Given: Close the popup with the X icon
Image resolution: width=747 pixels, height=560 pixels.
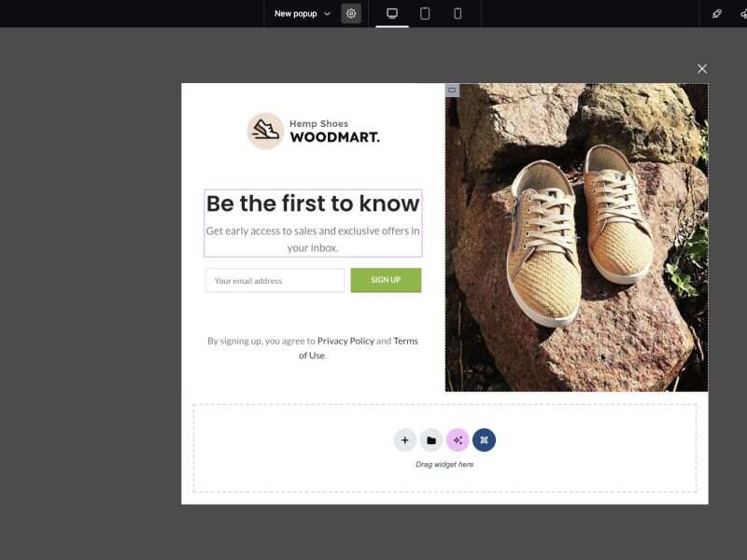Looking at the screenshot, I should click(702, 69).
